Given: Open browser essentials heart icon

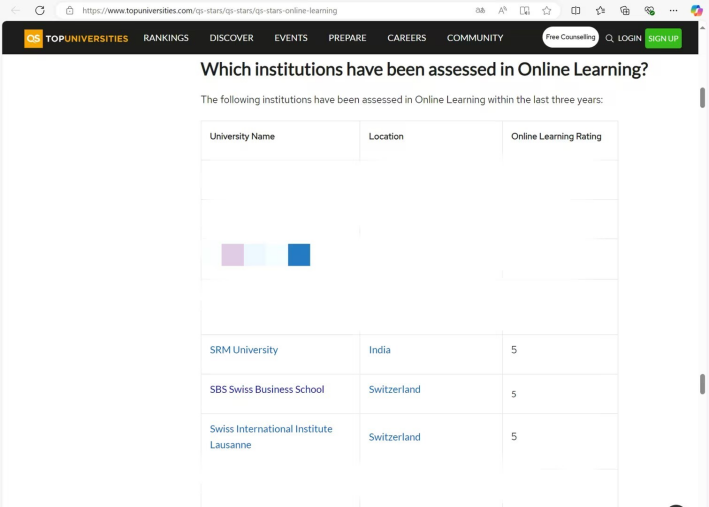Looking at the screenshot, I should click(x=649, y=10).
